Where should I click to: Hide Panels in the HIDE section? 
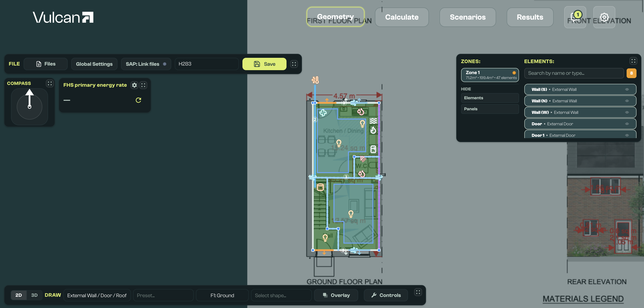click(490, 109)
